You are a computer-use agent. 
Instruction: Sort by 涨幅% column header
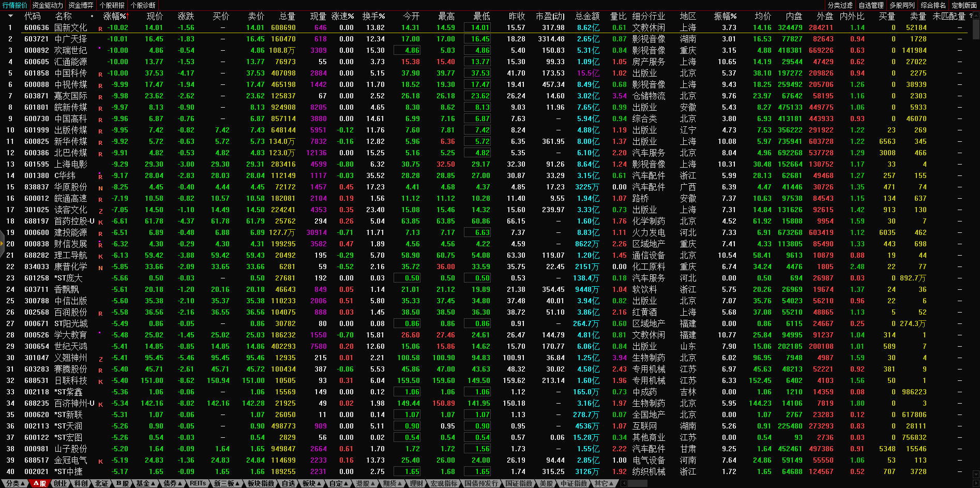(115, 17)
